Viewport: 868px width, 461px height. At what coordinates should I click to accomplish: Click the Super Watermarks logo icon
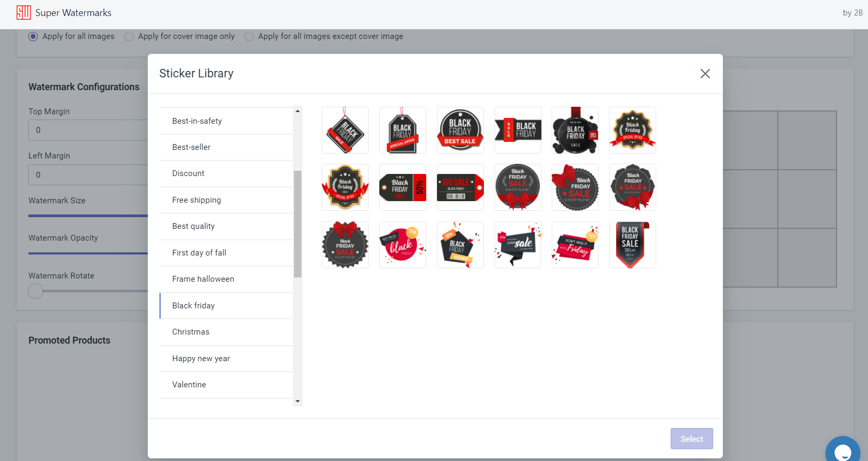[x=23, y=13]
